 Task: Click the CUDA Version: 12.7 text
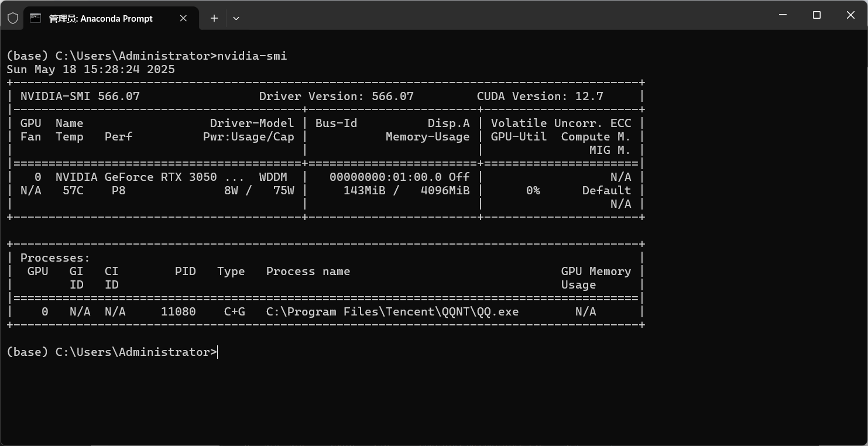[540, 96]
